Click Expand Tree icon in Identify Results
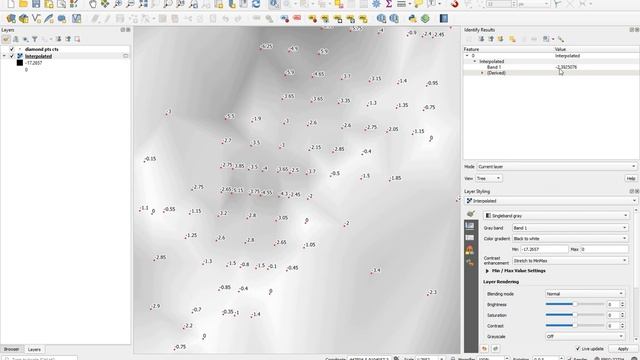 (x=481, y=39)
